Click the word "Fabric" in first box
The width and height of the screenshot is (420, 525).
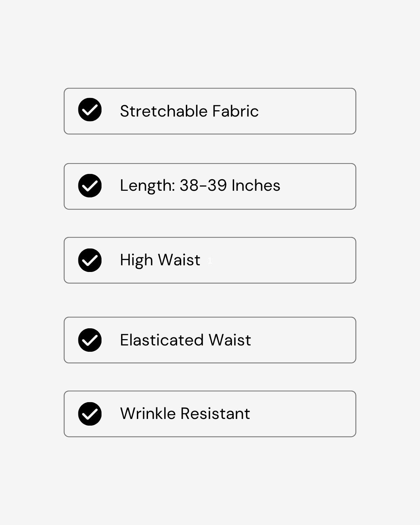tap(235, 111)
